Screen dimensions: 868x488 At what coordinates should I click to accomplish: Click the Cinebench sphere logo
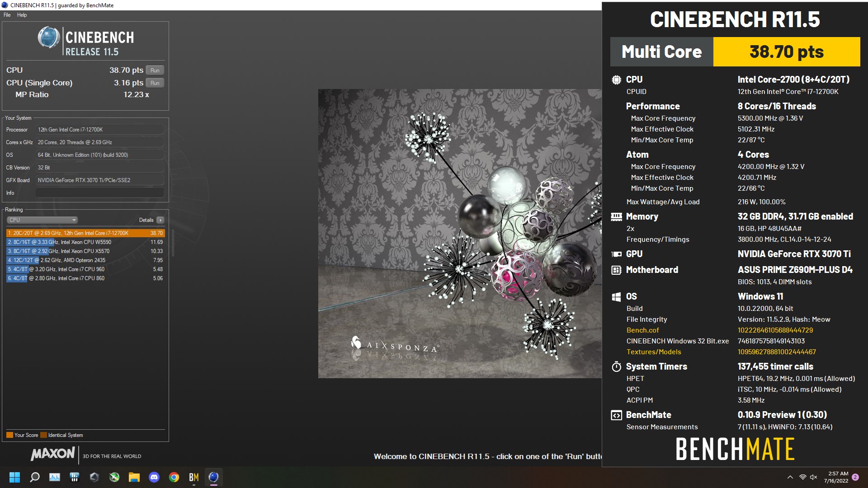49,38
